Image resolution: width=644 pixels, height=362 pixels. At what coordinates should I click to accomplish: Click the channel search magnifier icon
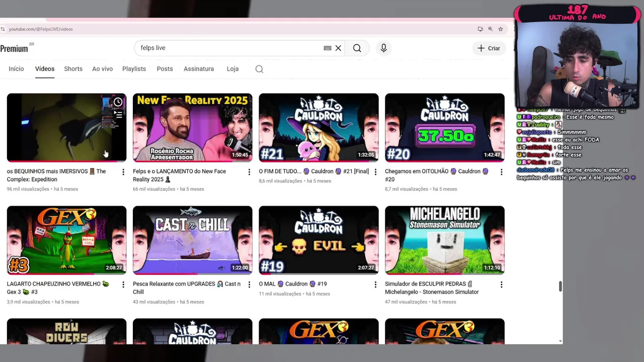(259, 69)
